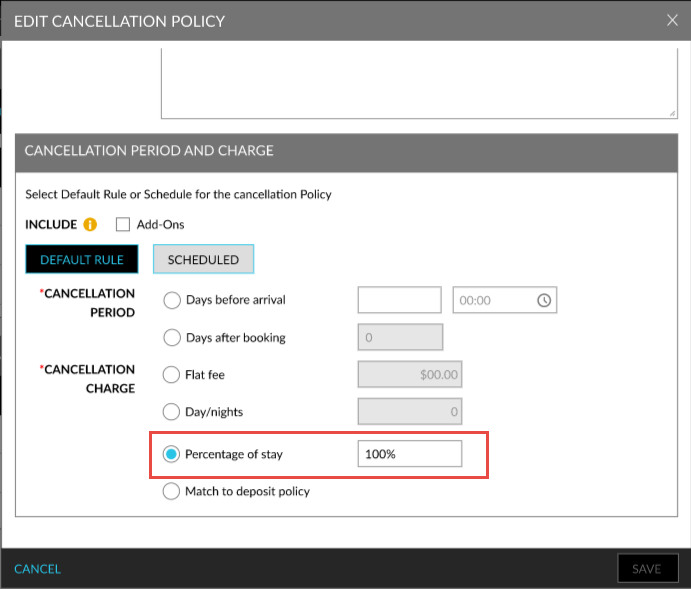691x589 pixels.
Task: Grab the text area corner resize handle
Action: coord(672,114)
